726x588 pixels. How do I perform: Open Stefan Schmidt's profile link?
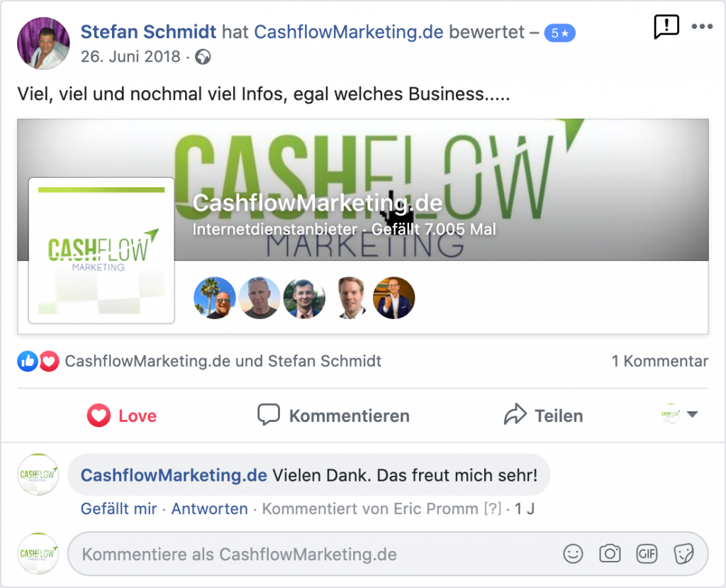(x=148, y=32)
